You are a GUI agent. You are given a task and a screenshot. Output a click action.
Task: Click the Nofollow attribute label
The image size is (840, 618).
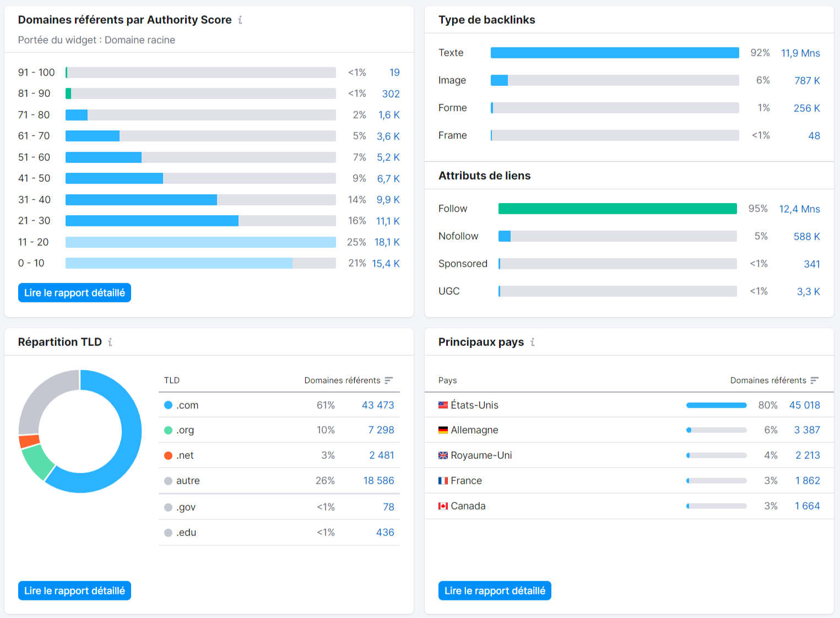point(458,236)
